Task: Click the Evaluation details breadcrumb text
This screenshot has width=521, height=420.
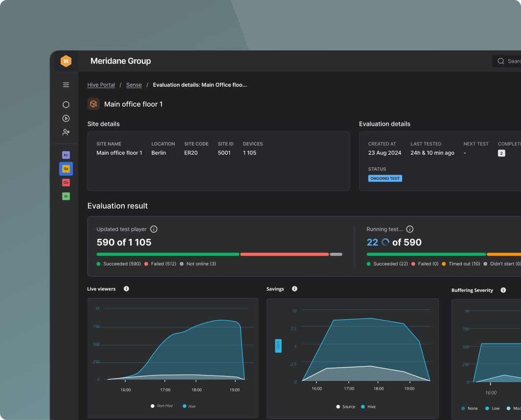Action: click(x=200, y=85)
